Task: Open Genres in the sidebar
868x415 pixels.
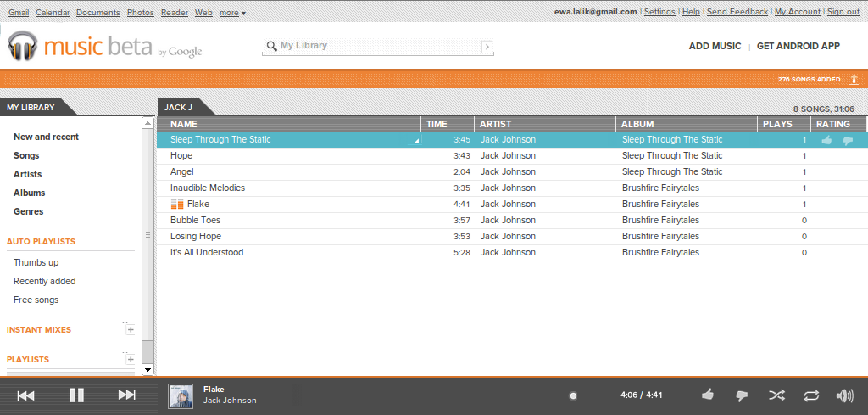Action: 28,211
